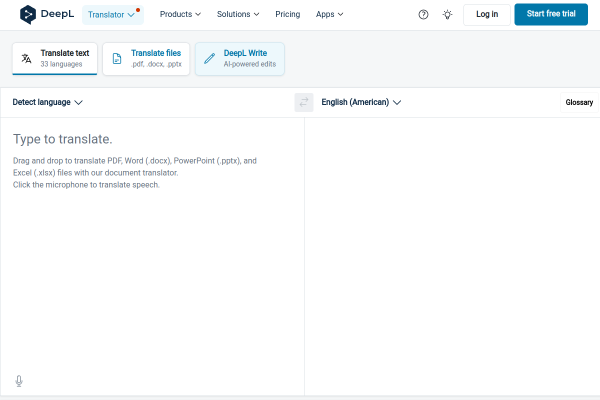Open the Glossary button
This screenshot has height=400, width=600.
point(579,102)
